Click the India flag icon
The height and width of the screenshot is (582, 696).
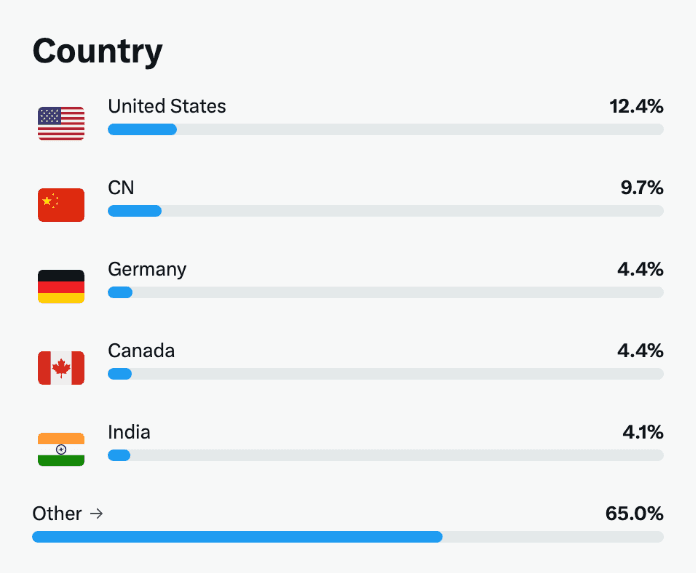[x=61, y=449]
